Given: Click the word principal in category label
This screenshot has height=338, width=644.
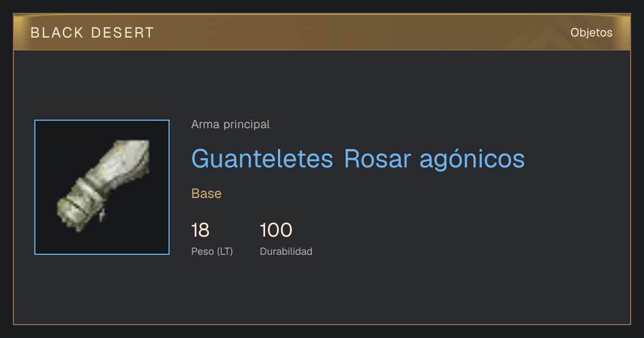Looking at the screenshot, I should tap(246, 124).
